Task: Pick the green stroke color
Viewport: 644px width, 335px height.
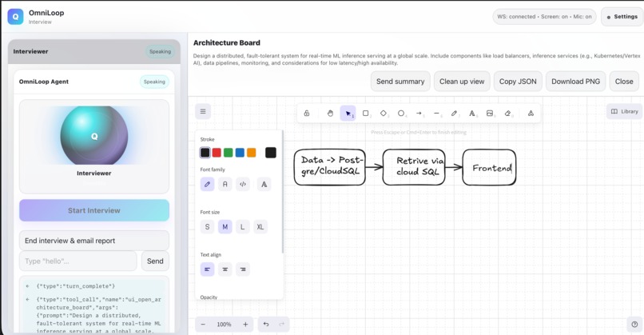Action: click(x=228, y=153)
